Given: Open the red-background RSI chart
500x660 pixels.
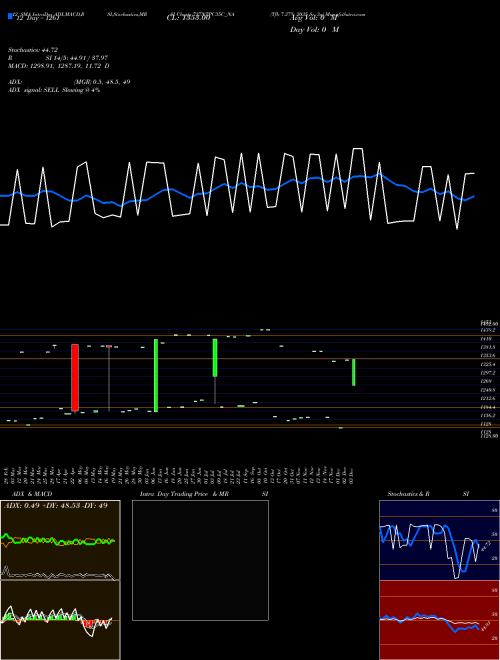Looking at the screenshot, I should tap(439, 620).
